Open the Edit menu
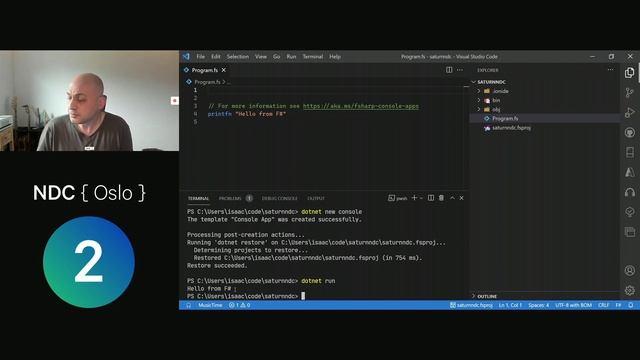The image size is (640, 360). click(x=216, y=57)
